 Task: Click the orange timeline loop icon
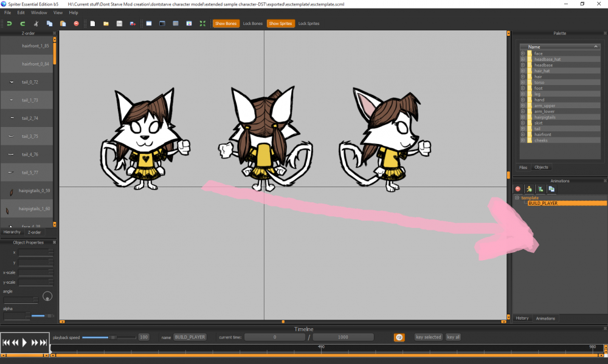pyautogui.click(x=399, y=337)
